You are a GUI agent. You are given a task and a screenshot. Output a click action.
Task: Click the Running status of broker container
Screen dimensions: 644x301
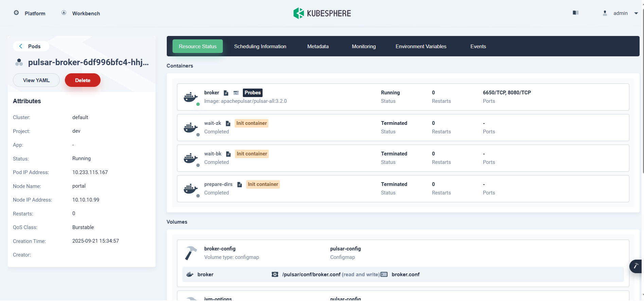(x=390, y=93)
